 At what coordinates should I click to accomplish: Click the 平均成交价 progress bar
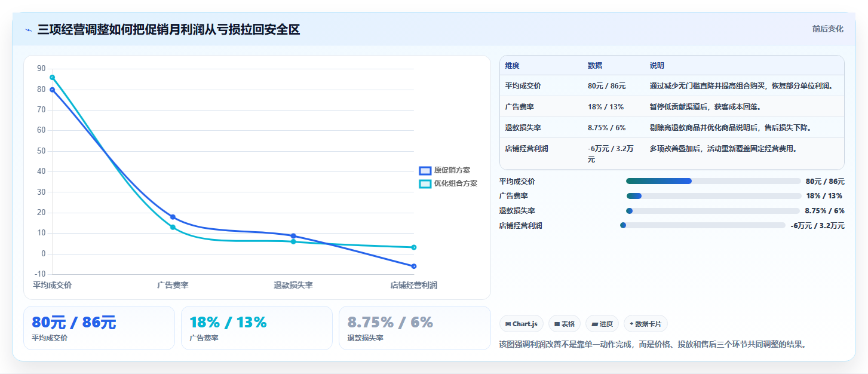click(x=713, y=181)
